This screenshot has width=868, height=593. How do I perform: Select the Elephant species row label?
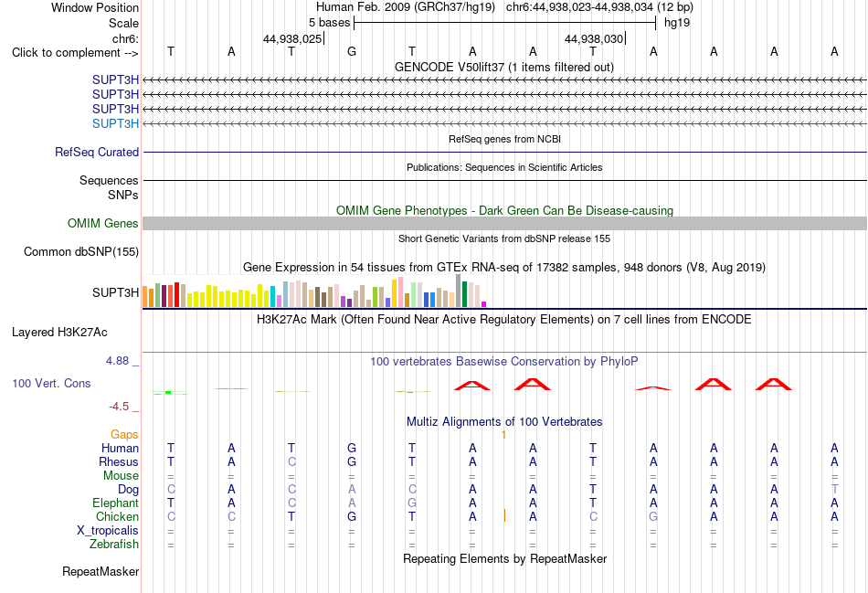click(x=115, y=503)
